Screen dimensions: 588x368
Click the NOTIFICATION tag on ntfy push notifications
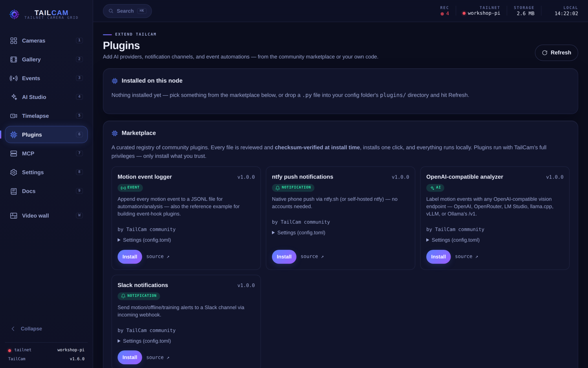[x=293, y=188]
